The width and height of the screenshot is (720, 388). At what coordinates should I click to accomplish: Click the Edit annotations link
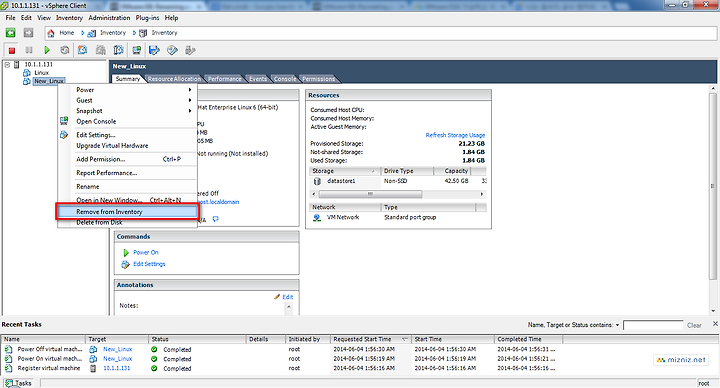pyautogui.click(x=287, y=297)
